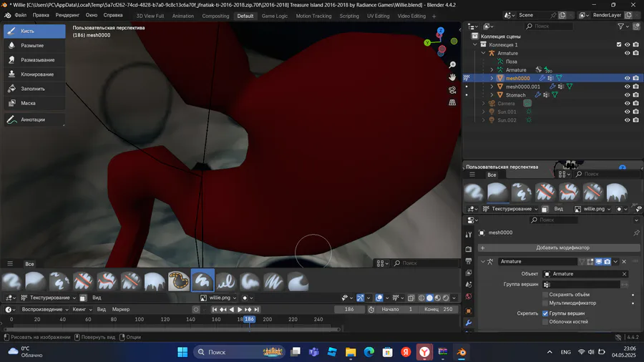
Task: Expand the mesh0000 outliner row
Action: pyautogui.click(x=492, y=78)
